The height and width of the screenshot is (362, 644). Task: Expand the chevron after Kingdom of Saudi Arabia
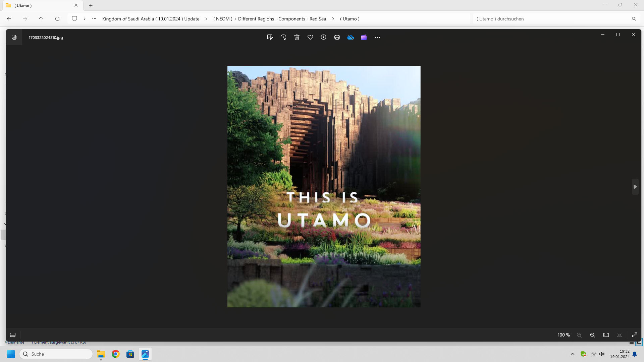tap(206, 19)
